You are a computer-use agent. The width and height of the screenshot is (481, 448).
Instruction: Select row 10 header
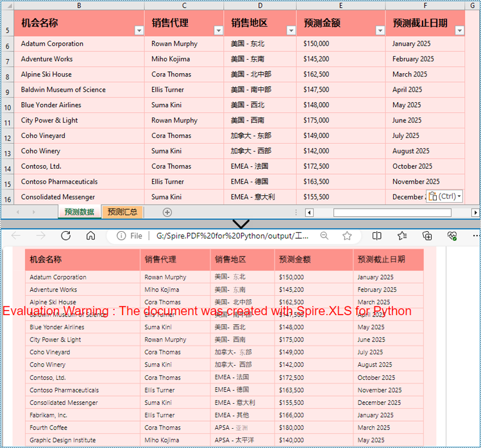(x=8, y=106)
